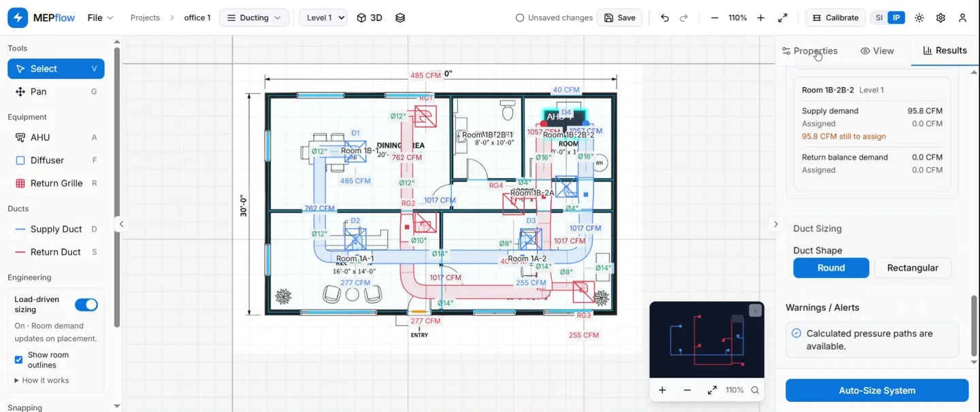Open the settings gear

941,18
